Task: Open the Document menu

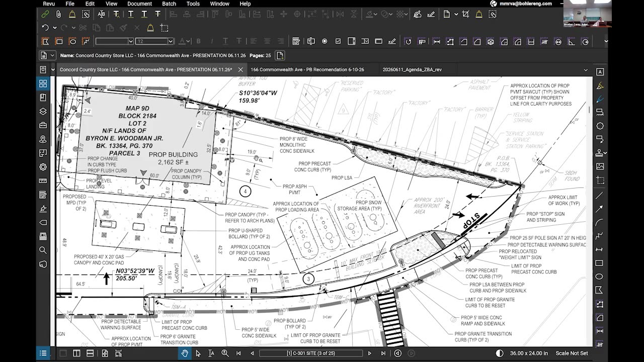Action: [x=139, y=4]
